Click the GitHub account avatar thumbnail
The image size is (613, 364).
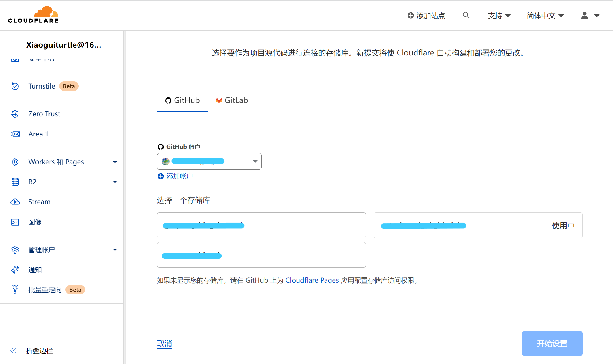point(166,161)
